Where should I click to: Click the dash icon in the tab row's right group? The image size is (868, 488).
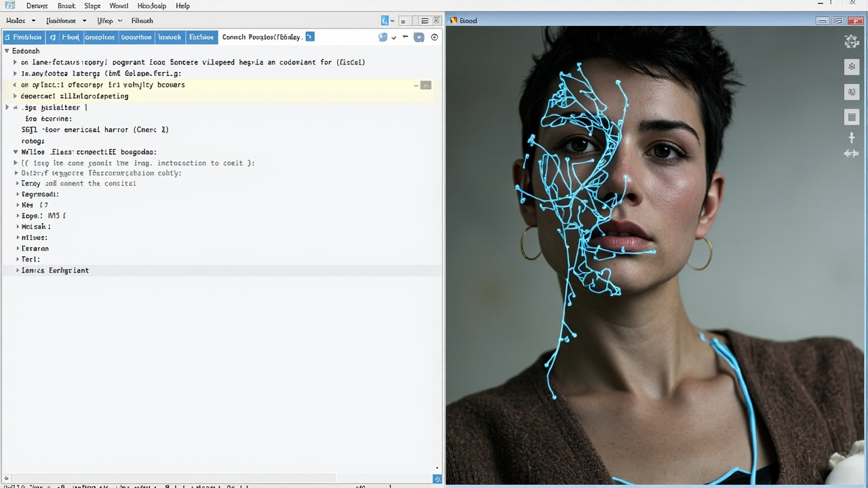coord(406,37)
